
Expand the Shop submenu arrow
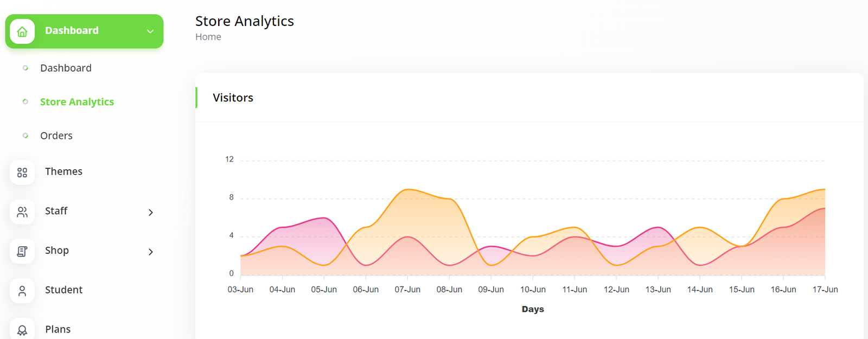(x=151, y=252)
